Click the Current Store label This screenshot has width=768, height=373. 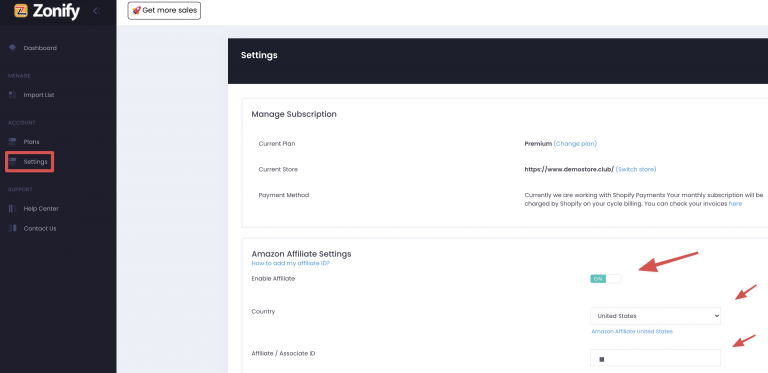click(x=278, y=169)
